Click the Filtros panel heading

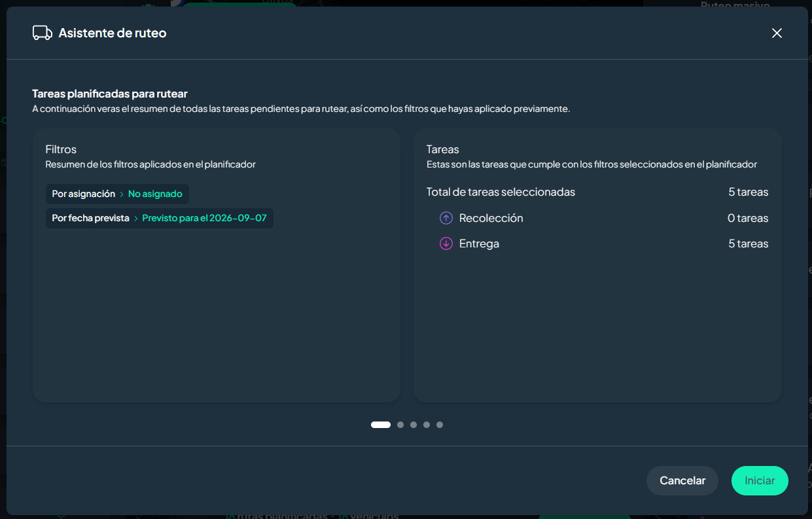point(61,149)
